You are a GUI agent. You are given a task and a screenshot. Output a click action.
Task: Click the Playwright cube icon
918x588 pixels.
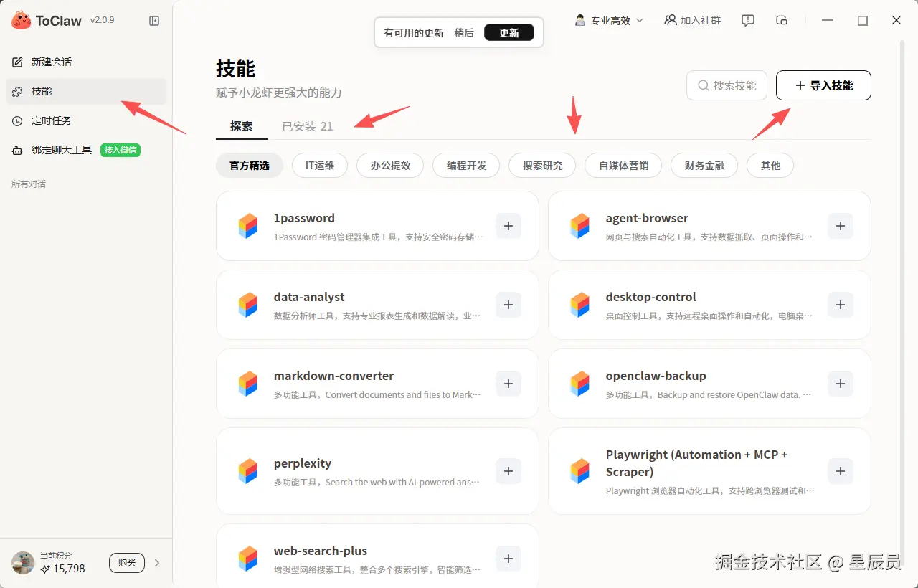(579, 471)
